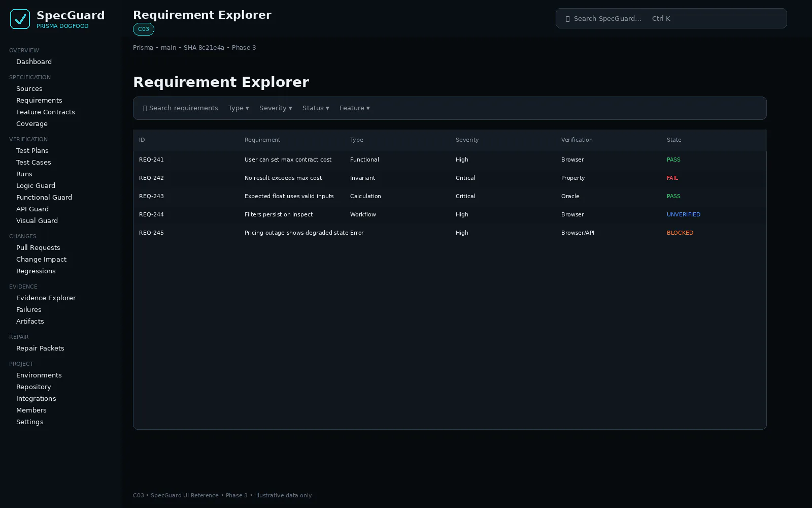Click the BLOCKED state of REQ-245
The width and height of the screenshot is (812, 508).
[x=680, y=233]
